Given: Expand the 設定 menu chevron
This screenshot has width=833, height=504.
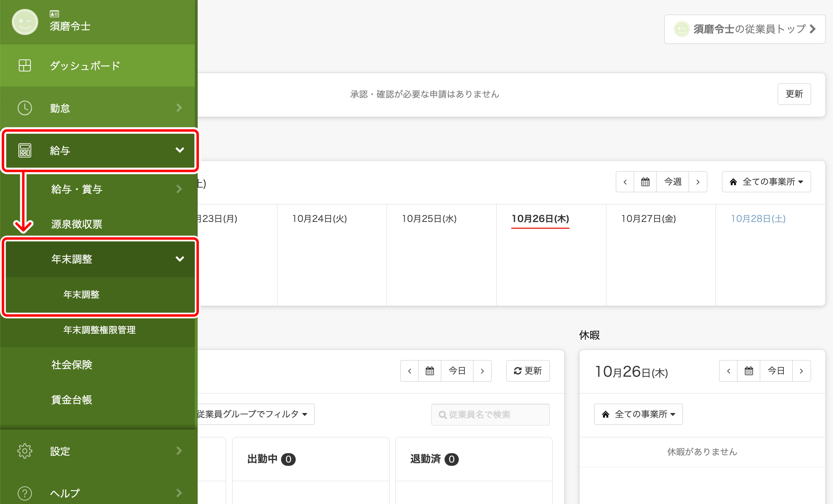Looking at the screenshot, I should coord(179,451).
